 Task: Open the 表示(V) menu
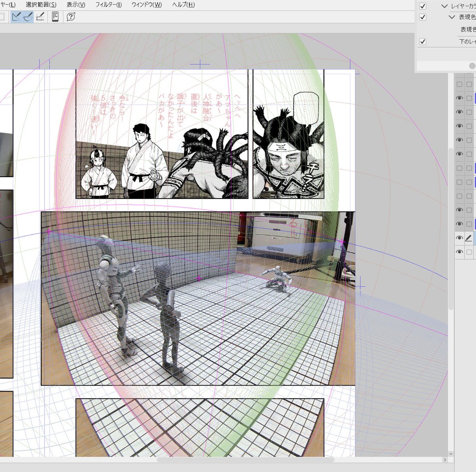click(76, 5)
